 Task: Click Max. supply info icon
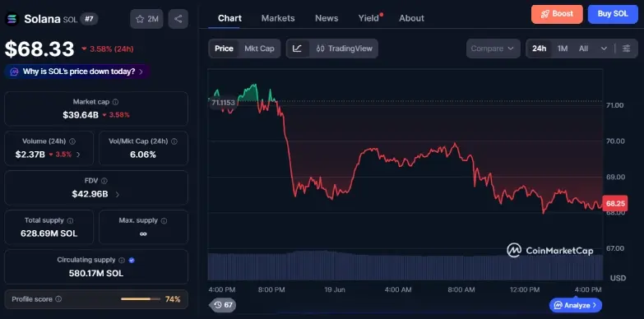click(164, 220)
